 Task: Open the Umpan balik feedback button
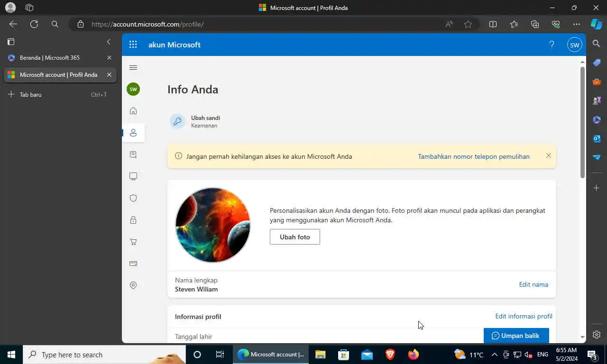click(516, 336)
